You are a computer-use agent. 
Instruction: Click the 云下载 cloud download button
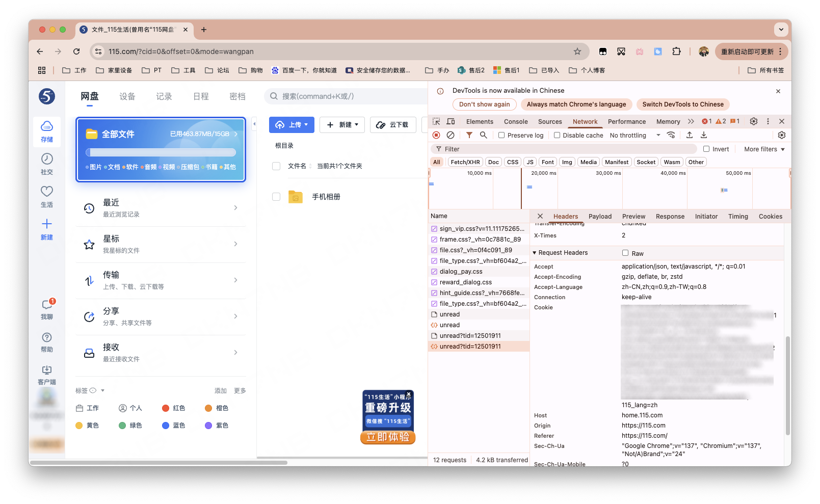393,125
